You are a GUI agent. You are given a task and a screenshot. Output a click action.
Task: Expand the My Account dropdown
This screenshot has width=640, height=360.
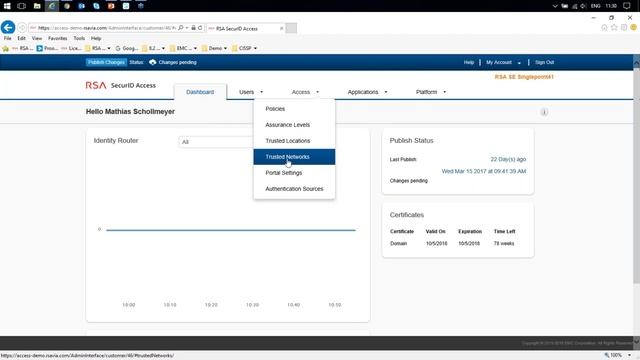(503, 62)
